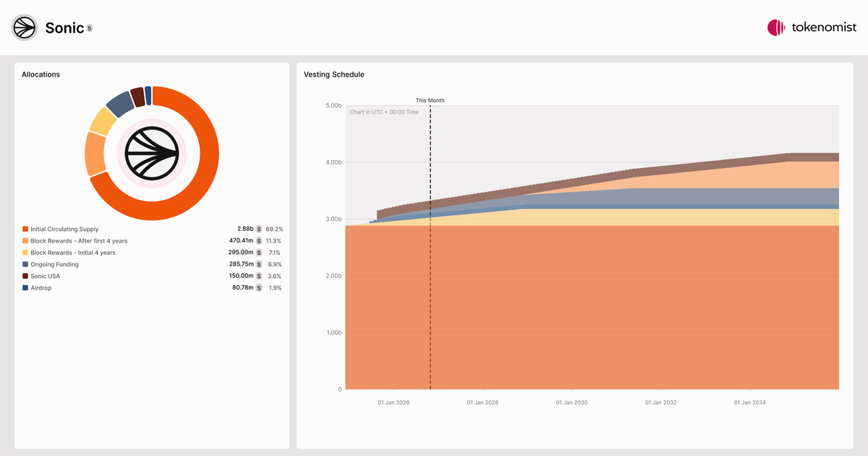Click the Initial Circulating Supply legend label
The image size is (868, 456).
coord(64,229)
